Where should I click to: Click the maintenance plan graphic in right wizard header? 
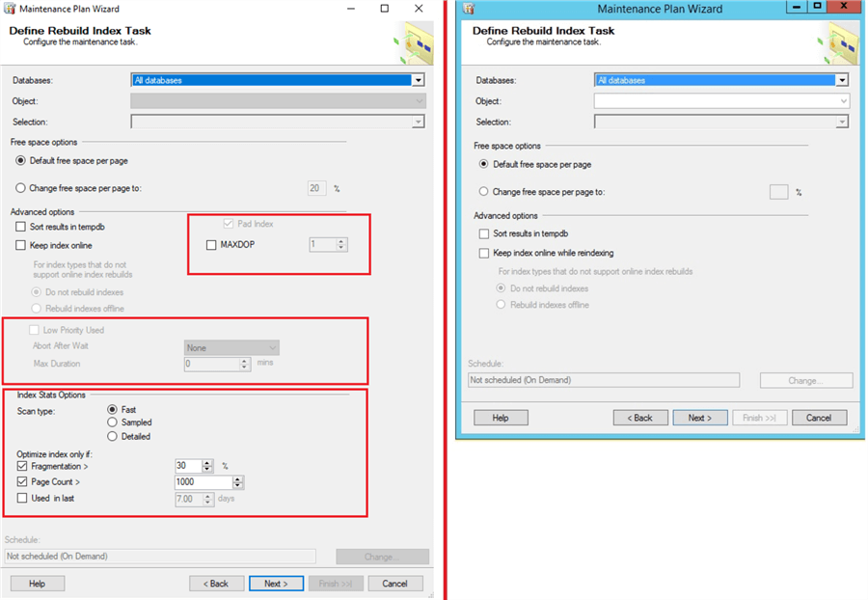[x=839, y=43]
